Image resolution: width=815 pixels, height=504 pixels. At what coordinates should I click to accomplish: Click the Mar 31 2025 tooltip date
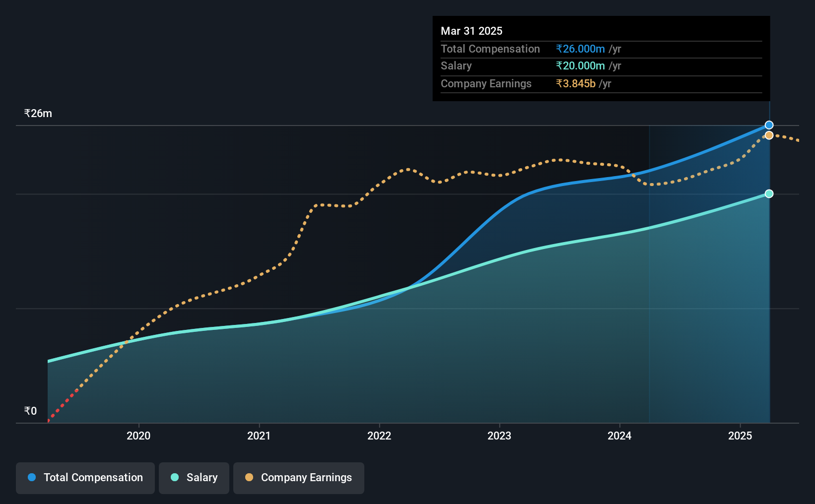[472, 31]
